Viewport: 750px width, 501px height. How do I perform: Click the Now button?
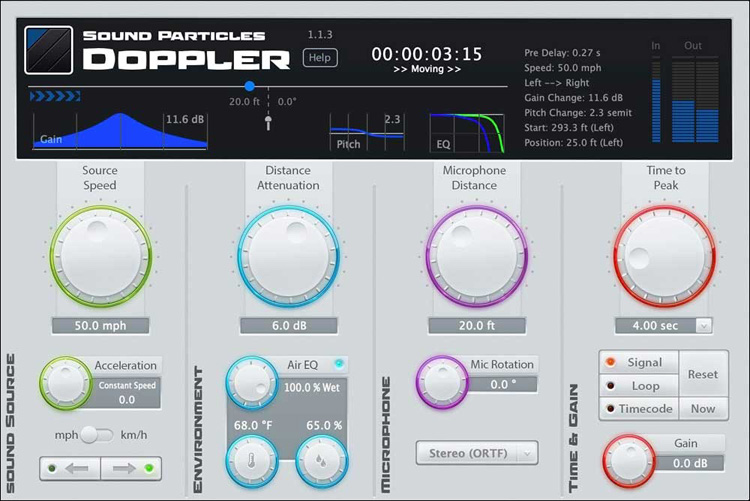703,409
